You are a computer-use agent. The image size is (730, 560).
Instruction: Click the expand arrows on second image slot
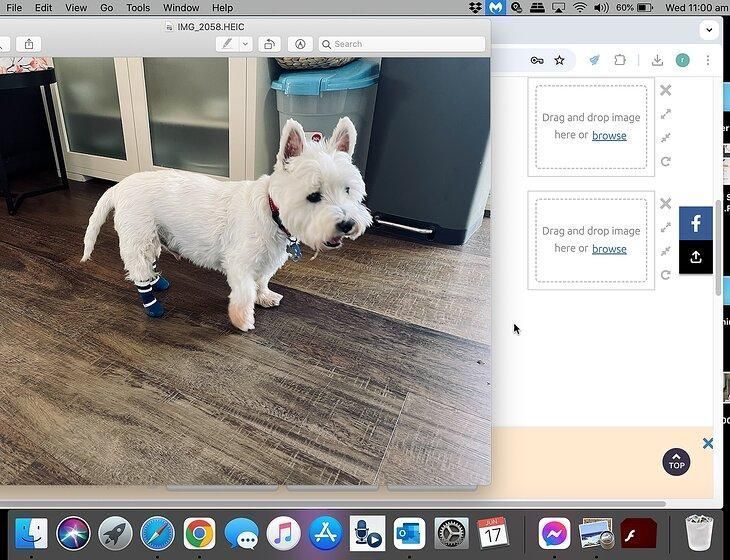pyautogui.click(x=666, y=228)
